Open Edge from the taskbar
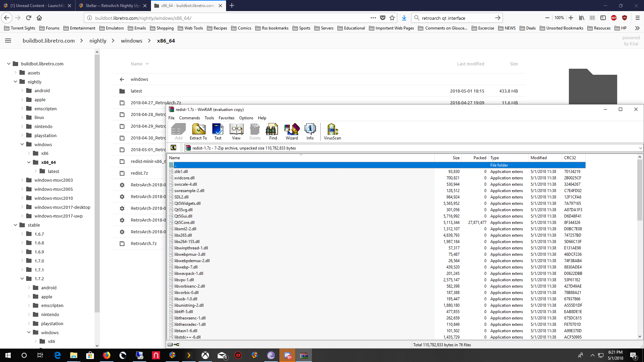The height and width of the screenshot is (362, 644). pyautogui.click(x=57, y=355)
